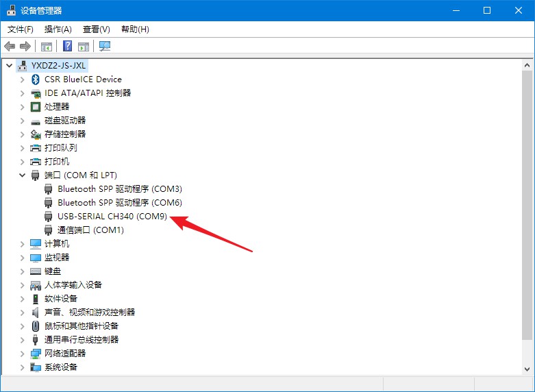Image resolution: width=535 pixels, height=392 pixels.
Task: Click the printer icon beside 打印队列
Action: [36, 148]
